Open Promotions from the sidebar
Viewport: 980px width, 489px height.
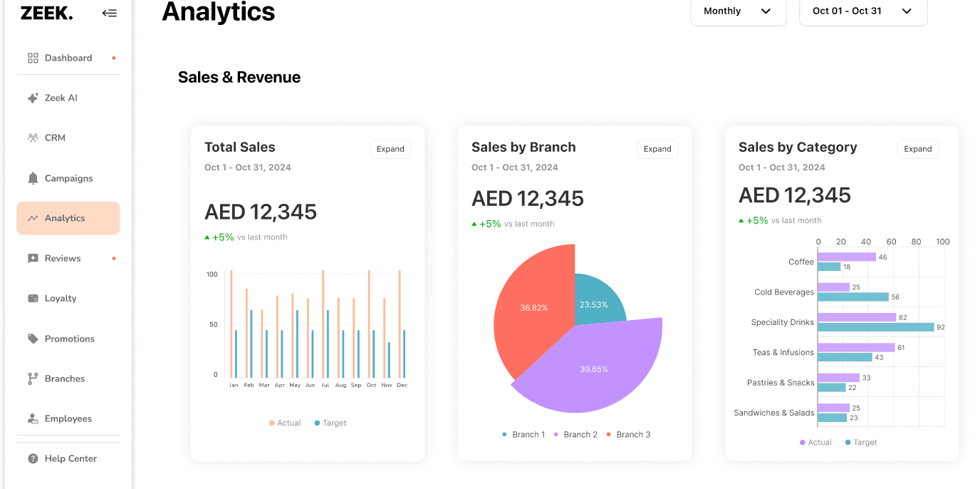point(68,339)
